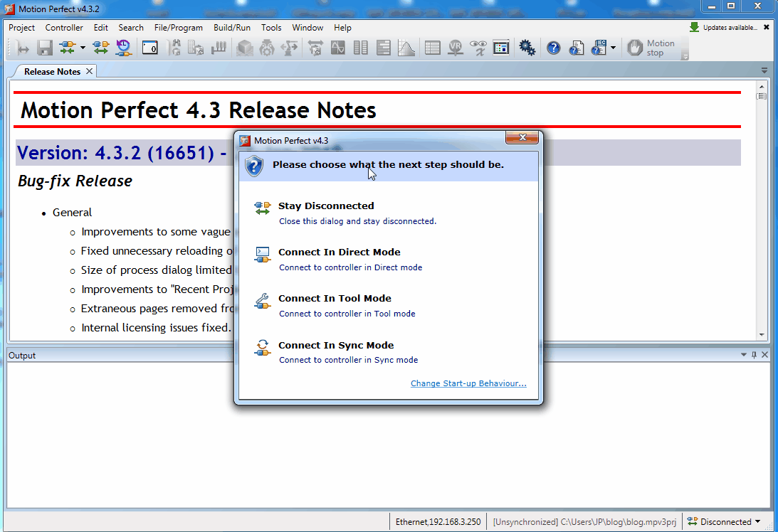Click the 3D cube icon
778x532 pixels.
coord(245,48)
